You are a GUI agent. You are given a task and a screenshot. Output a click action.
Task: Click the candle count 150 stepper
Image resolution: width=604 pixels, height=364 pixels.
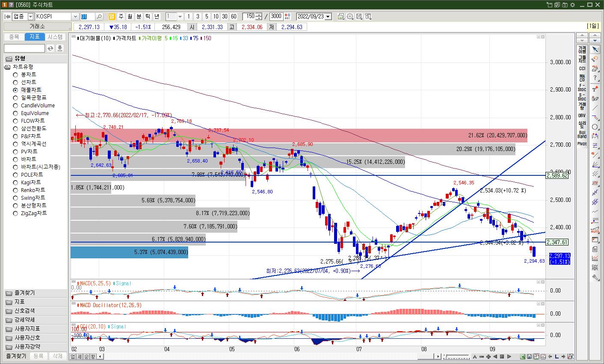259,16
